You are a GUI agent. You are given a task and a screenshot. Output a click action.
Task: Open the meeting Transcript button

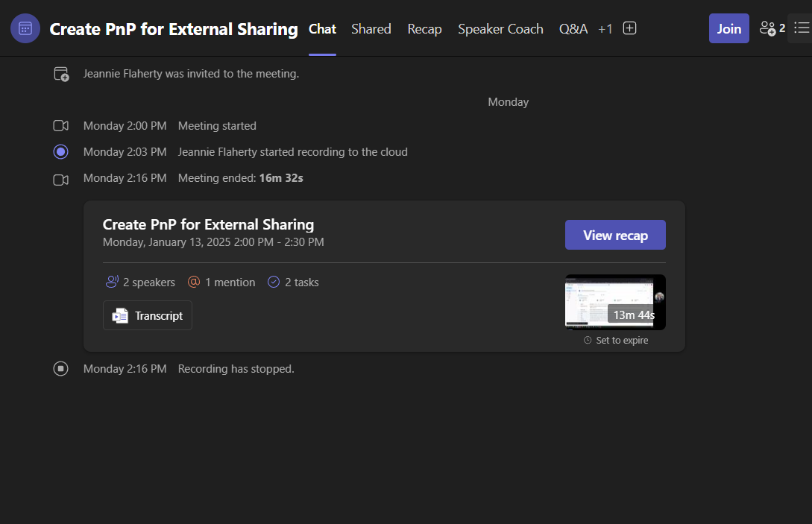point(148,315)
